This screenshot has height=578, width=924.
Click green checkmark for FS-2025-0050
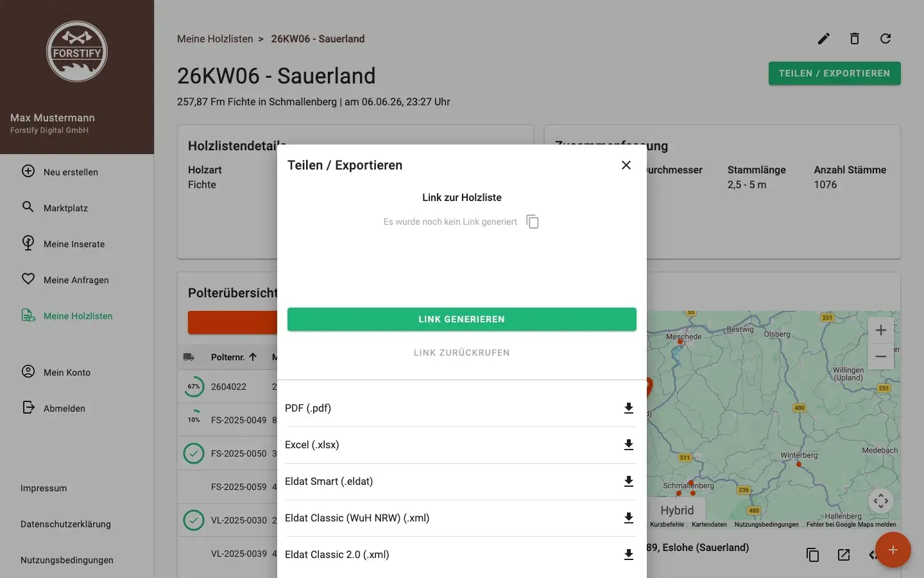194,453
